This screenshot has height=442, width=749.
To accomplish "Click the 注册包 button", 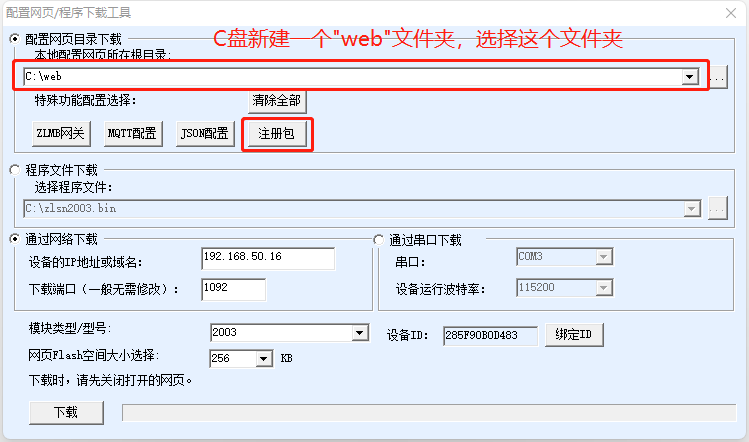I will point(277,133).
